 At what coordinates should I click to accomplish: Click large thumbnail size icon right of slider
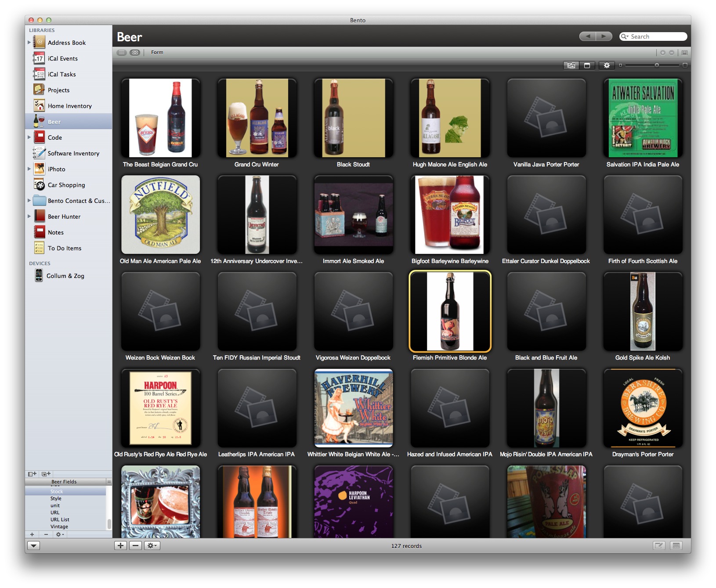pyautogui.click(x=685, y=65)
